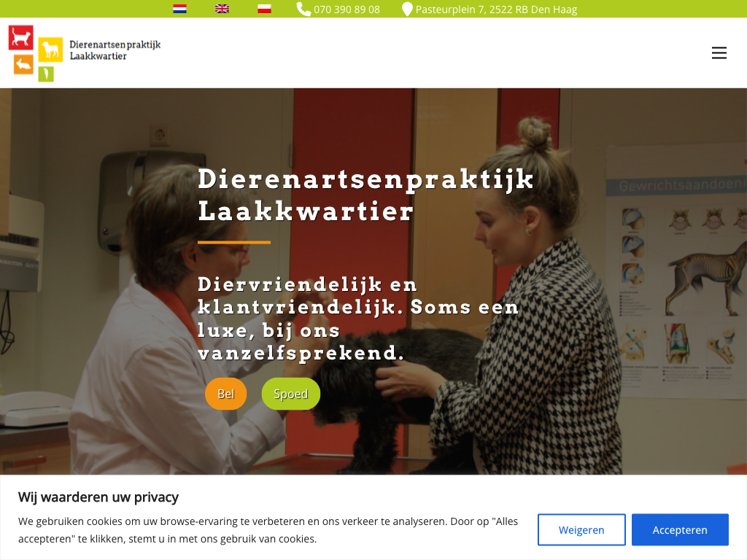Switch language via Dutch flag icon
747x560 pixels.
click(x=179, y=9)
